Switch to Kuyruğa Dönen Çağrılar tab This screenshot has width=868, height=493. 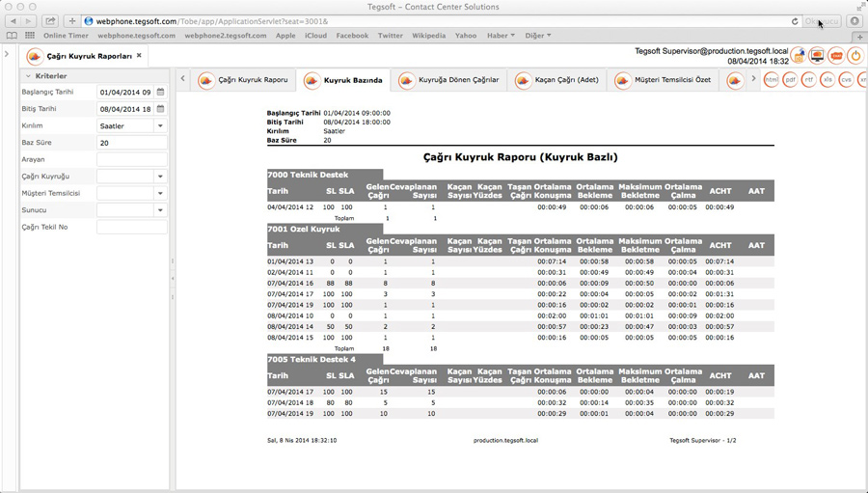point(448,80)
